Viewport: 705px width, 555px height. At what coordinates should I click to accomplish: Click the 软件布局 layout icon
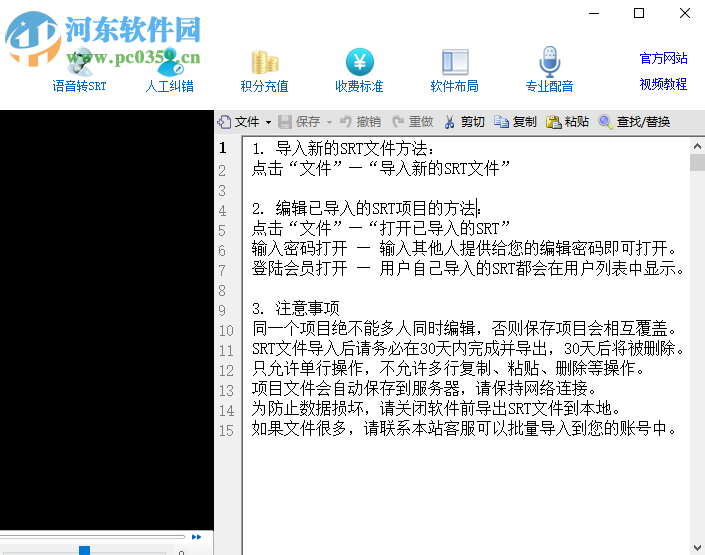455,62
